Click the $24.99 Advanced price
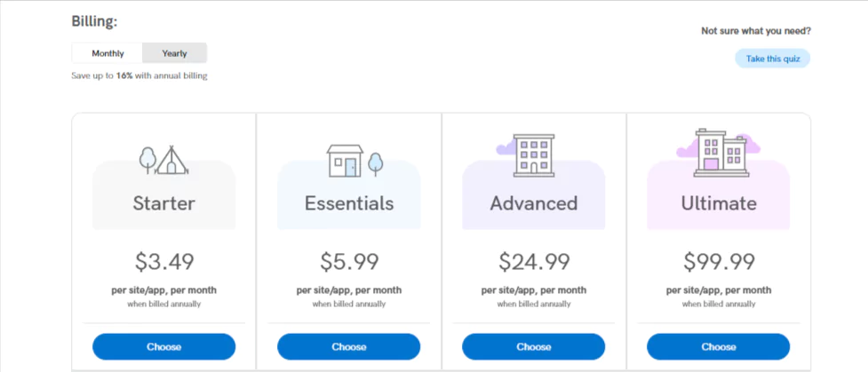 point(534,261)
